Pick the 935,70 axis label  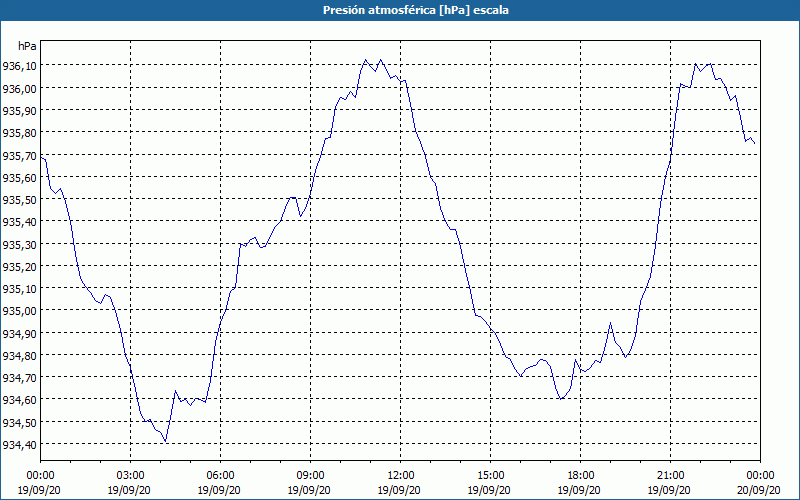click(19, 155)
